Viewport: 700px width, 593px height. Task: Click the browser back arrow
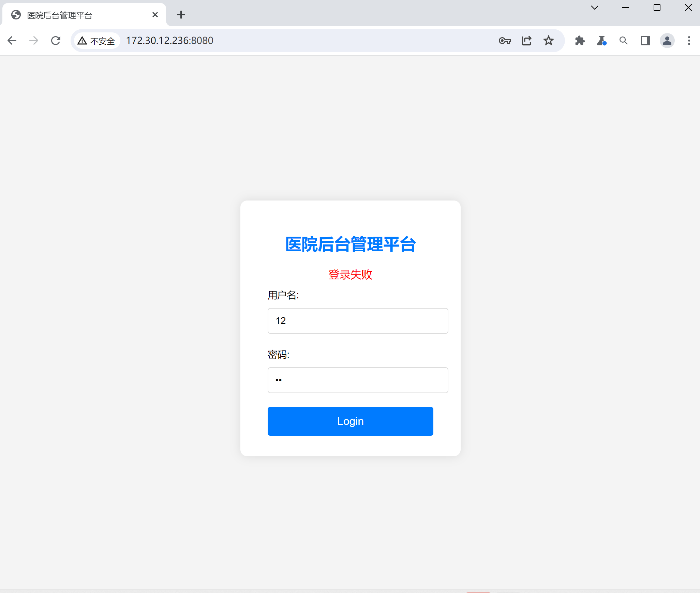click(x=12, y=41)
